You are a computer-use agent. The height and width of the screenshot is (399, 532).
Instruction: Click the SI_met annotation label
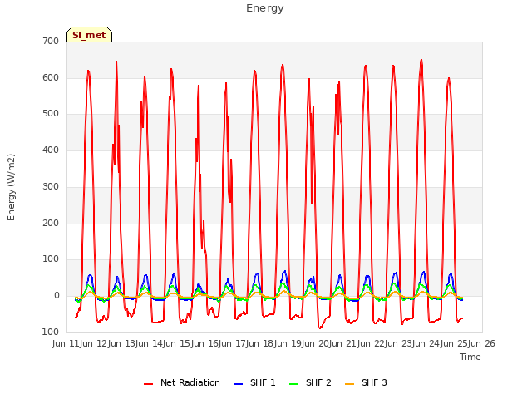click(x=89, y=35)
